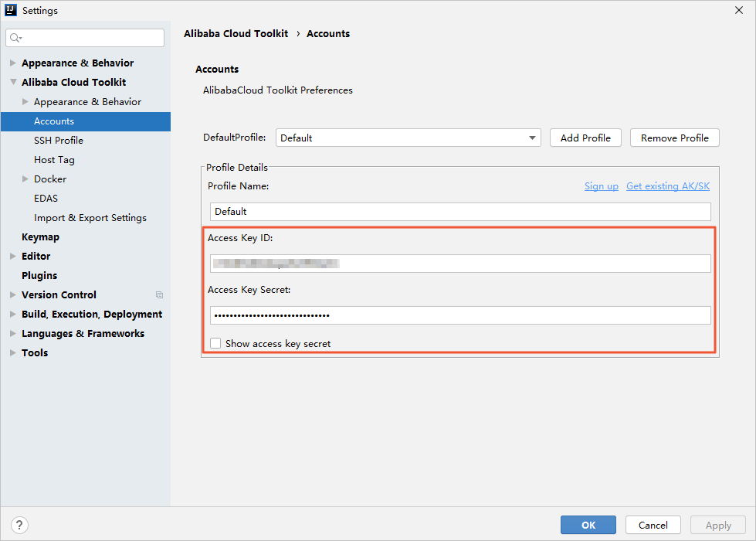Expand the Version Control section
756x541 pixels.
coord(13,295)
